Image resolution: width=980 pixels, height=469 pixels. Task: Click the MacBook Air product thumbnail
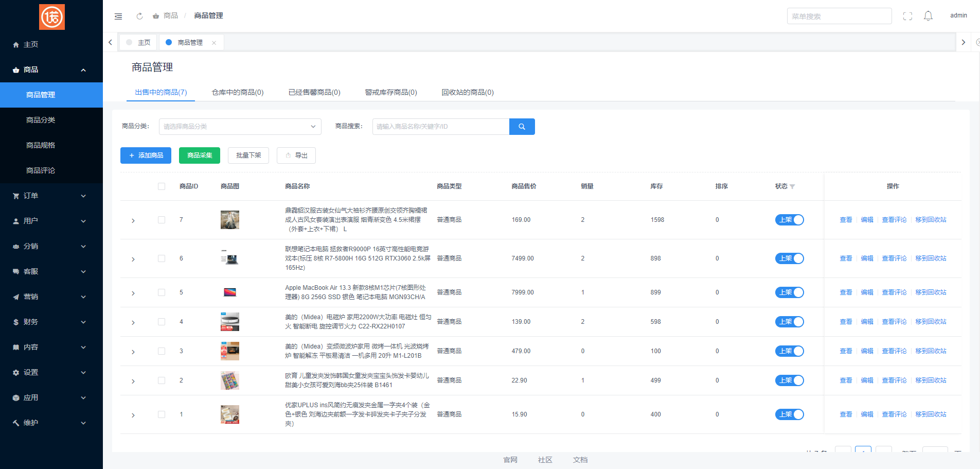click(x=229, y=292)
